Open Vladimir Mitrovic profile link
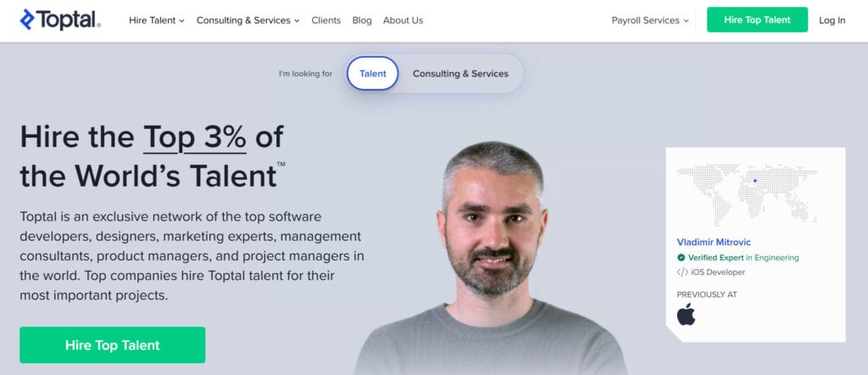The image size is (868, 375). (x=714, y=242)
